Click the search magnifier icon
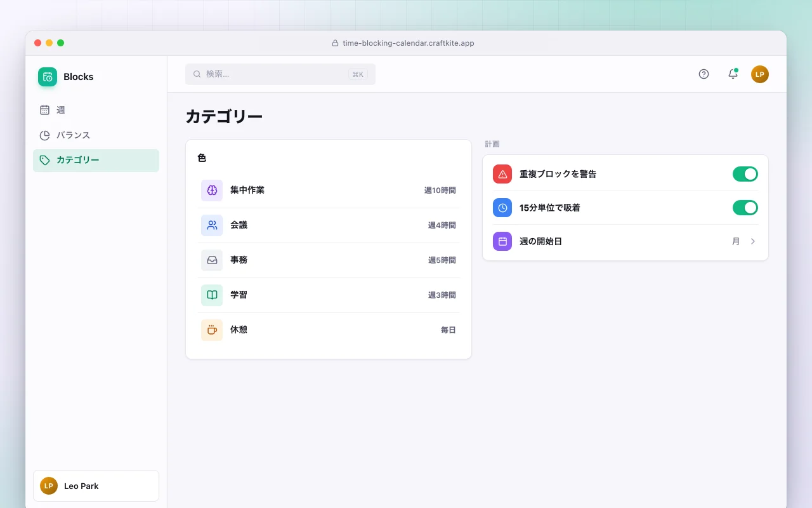The width and height of the screenshot is (812, 508). click(x=197, y=74)
